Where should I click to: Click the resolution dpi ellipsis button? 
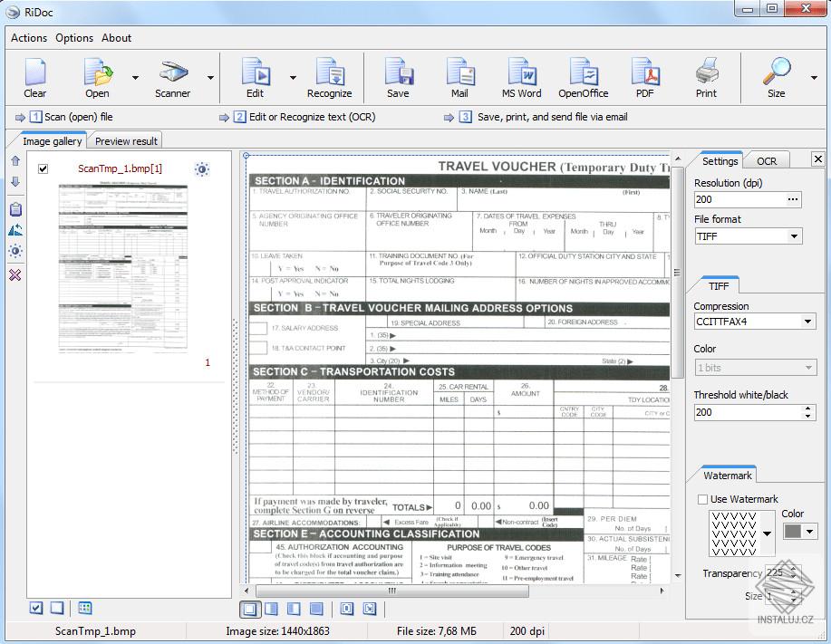[x=793, y=199]
